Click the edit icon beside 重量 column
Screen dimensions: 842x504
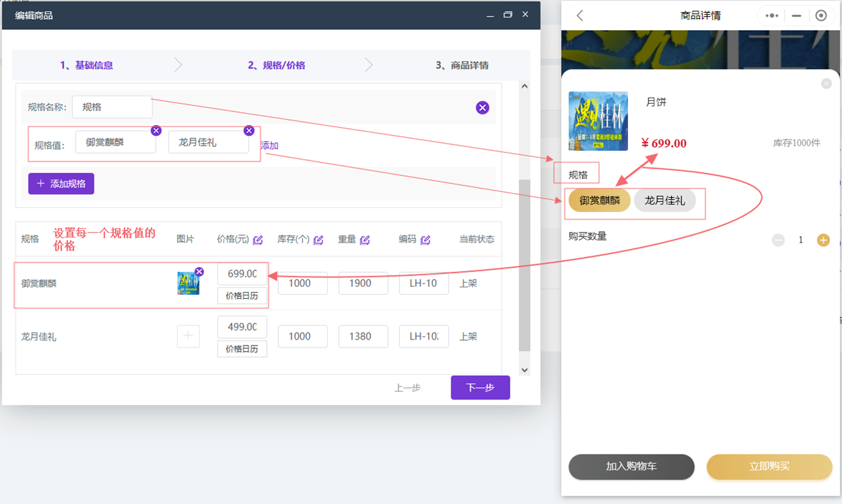364,240
